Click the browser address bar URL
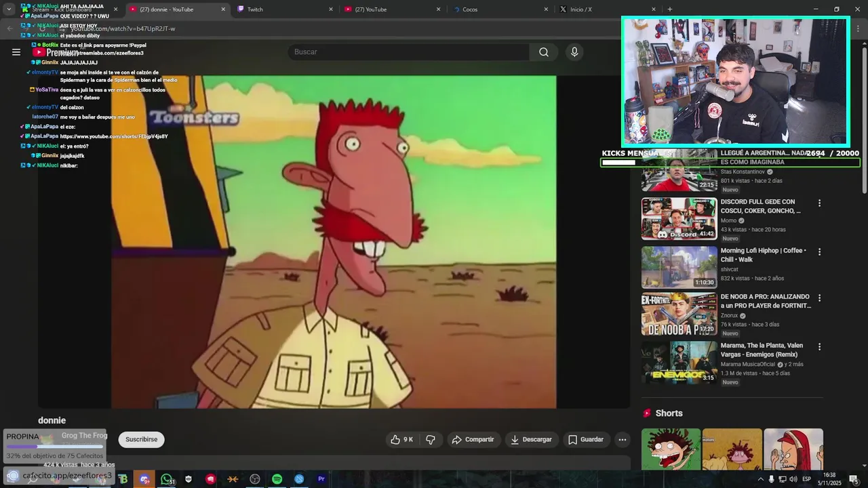Image resolution: width=868 pixels, height=488 pixels. pos(123,28)
